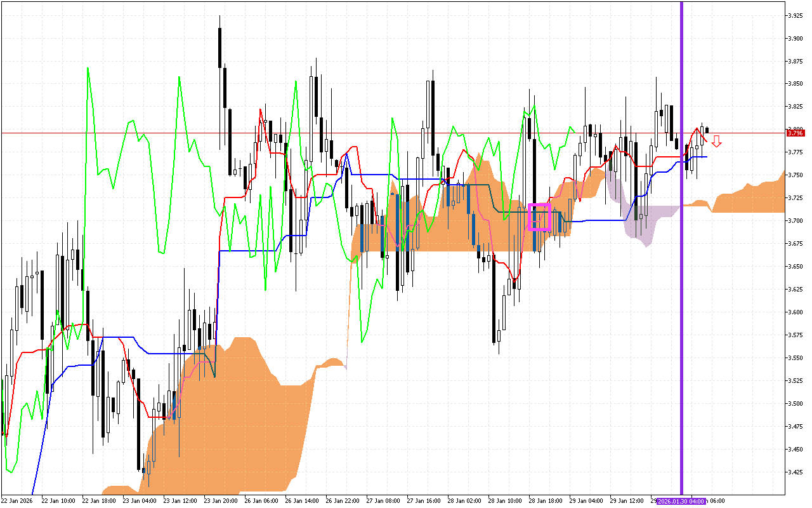Click the 29 Jan 12:00 time label

627,501
